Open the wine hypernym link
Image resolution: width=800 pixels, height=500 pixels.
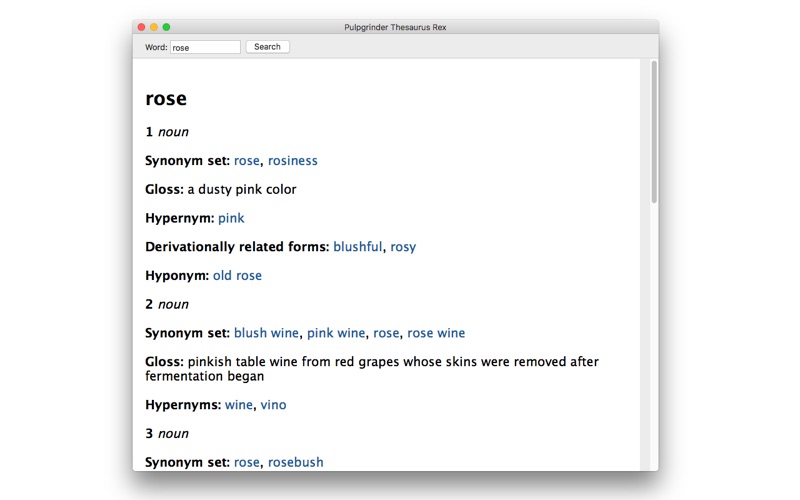[239, 405]
